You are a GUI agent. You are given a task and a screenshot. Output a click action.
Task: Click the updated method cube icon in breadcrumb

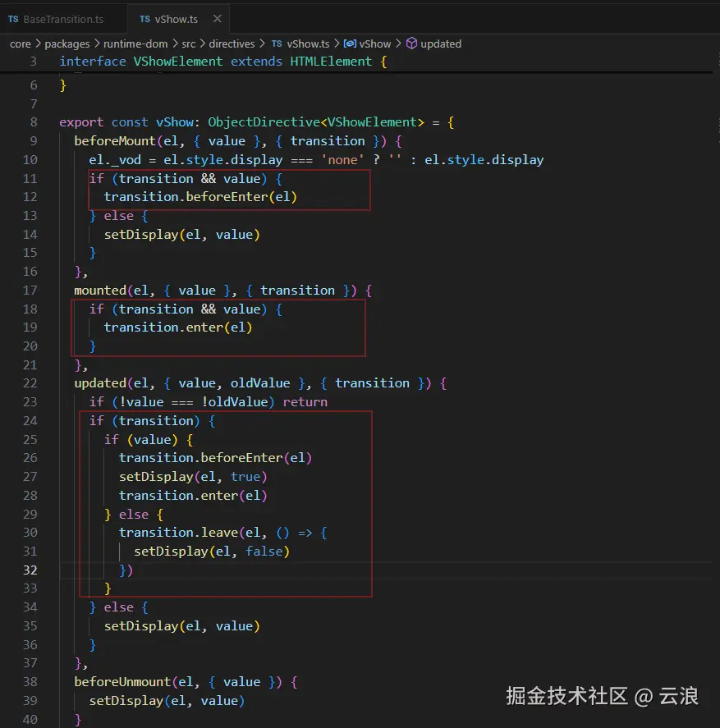click(x=411, y=43)
